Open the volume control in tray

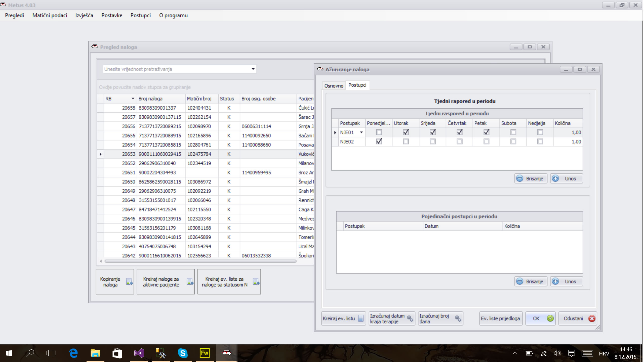coord(557,353)
